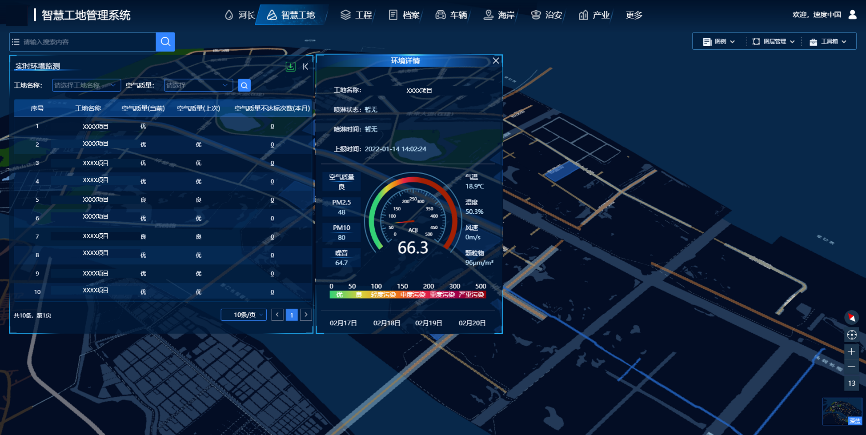
Task: Collapse the monitoring panel with the K arrow icon
Action: click(305, 66)
